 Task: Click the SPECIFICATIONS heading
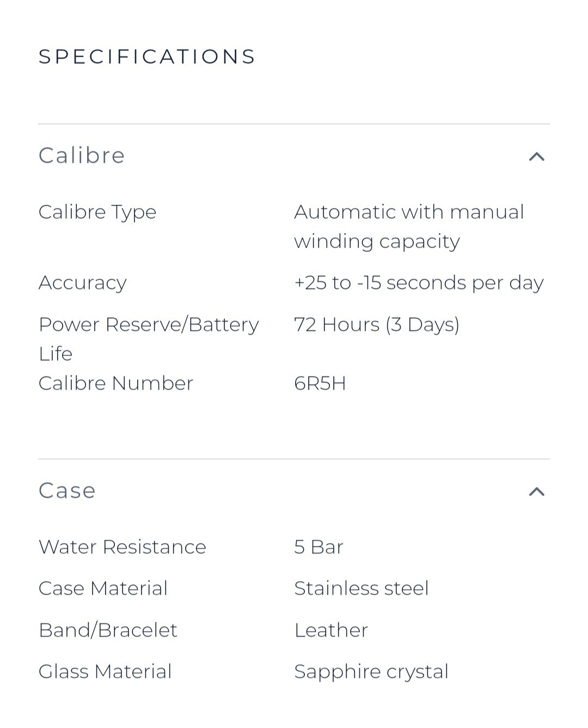click(147, 57)
